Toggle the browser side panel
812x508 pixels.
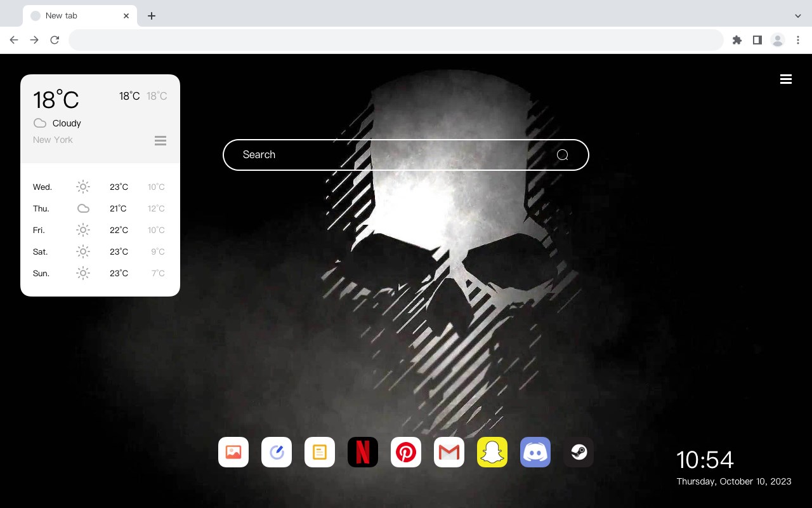[x=757, y=40]
